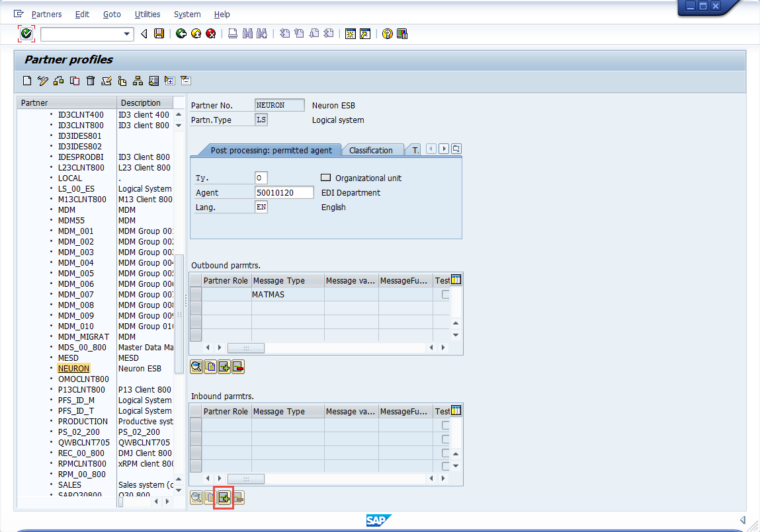Delete partner profile with the trash icon
The image size is (760, 532).
coord(90,81)
